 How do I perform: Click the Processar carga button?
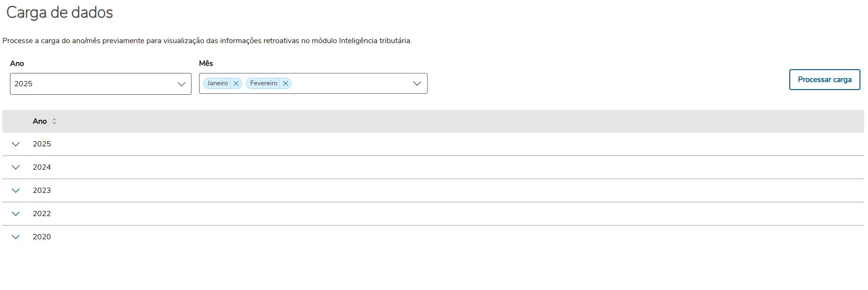click(x=824, y=80)
